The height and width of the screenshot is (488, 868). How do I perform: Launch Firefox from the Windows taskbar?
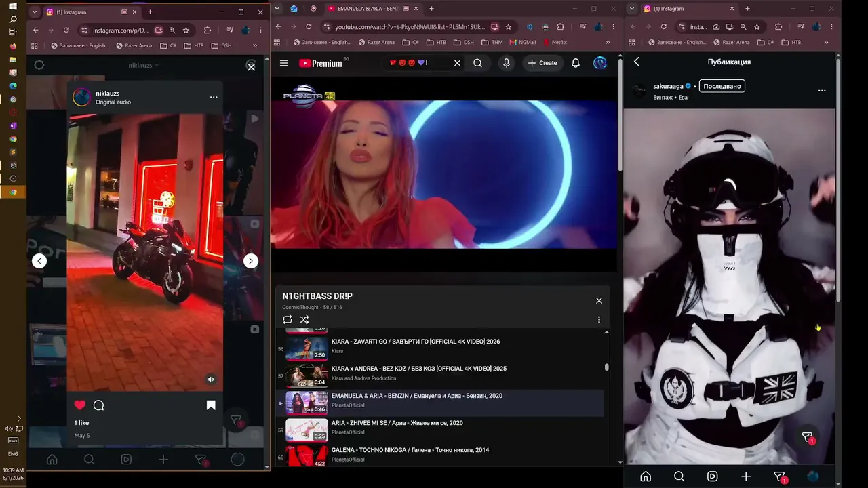[13, 47]
